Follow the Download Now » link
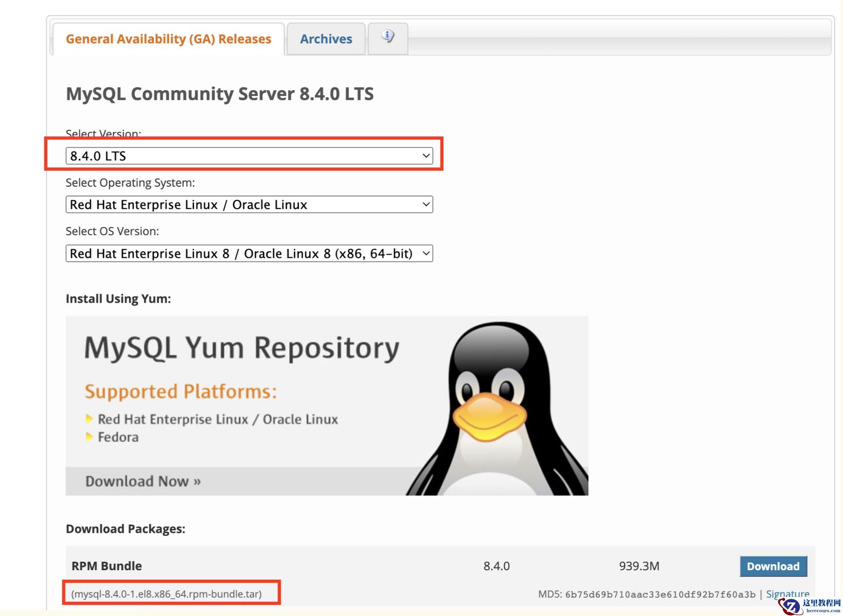 coord(143,481)
